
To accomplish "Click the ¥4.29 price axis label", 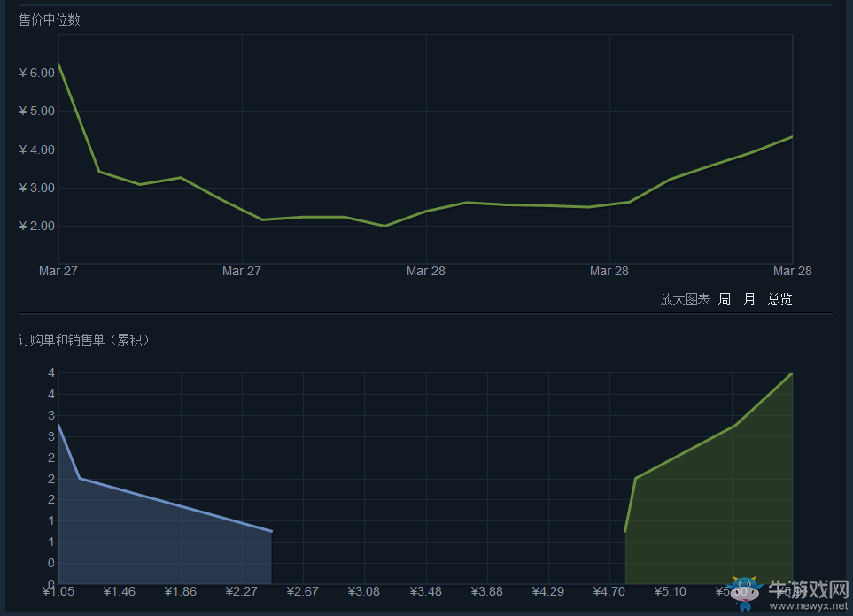I will (x=548, y=591).
